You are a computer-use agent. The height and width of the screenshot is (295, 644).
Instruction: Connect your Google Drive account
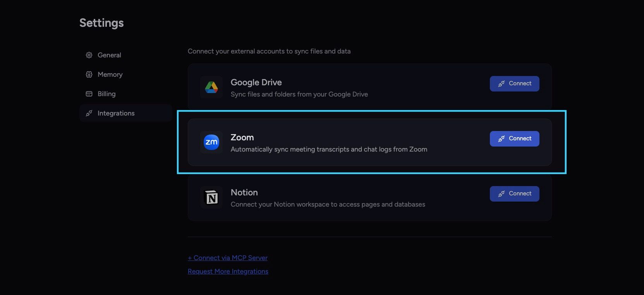(x=514, y=84)
